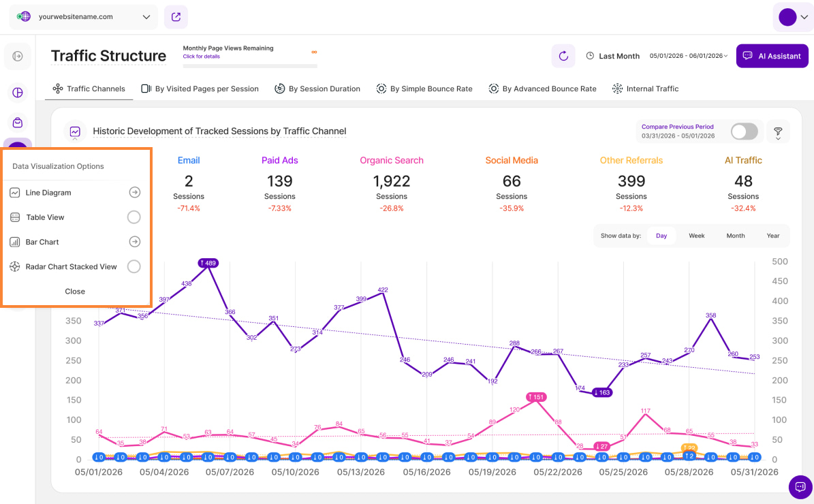Open the yourwebsitename.com site dropdown
Image resolution: width=814 pixels, height=504 pixels.
click(x=84, y=16)
